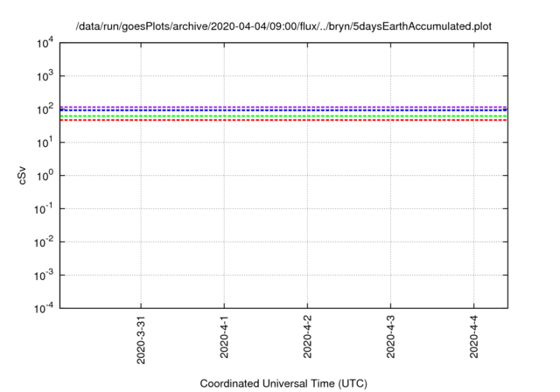Click the 10^-4 y-axis tick label
Screen dimensions: 560x392
coord(44,308)
